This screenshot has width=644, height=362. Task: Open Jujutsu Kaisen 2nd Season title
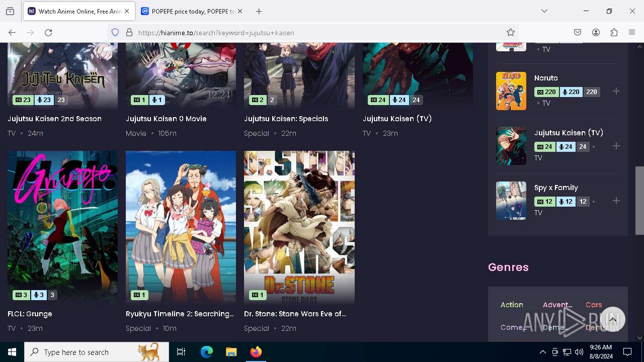(54, 119)
